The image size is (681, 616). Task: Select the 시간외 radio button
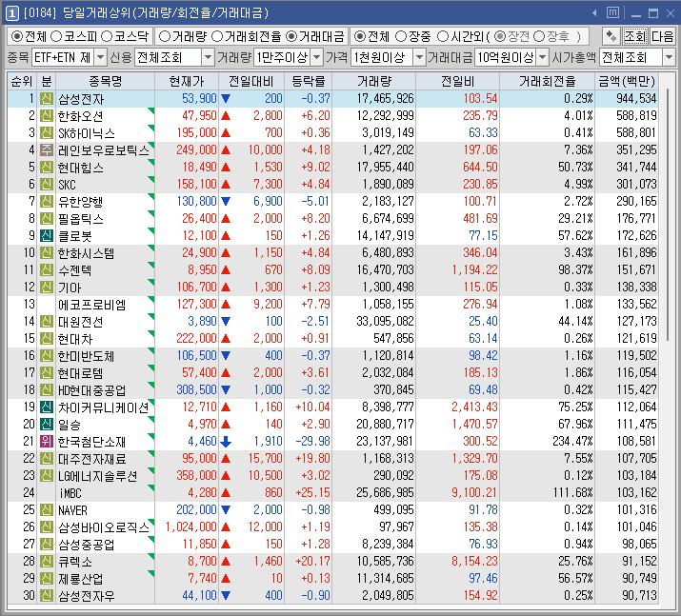(443, 36)
